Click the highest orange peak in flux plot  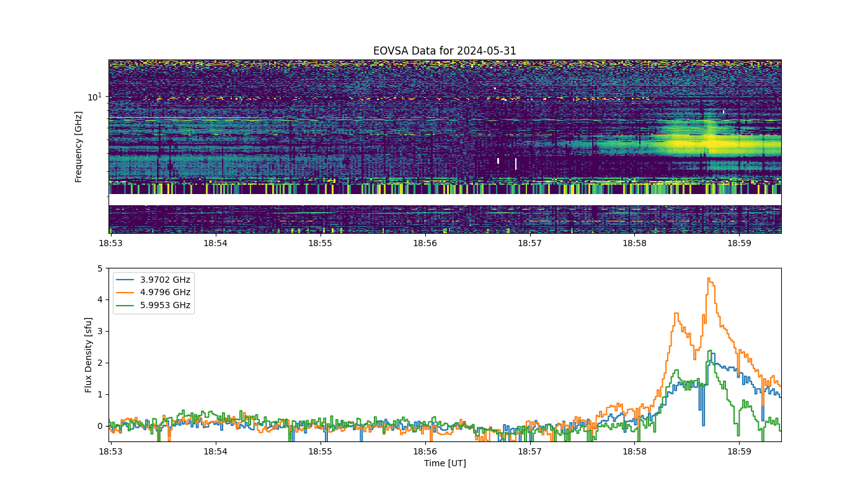(709, 279)
